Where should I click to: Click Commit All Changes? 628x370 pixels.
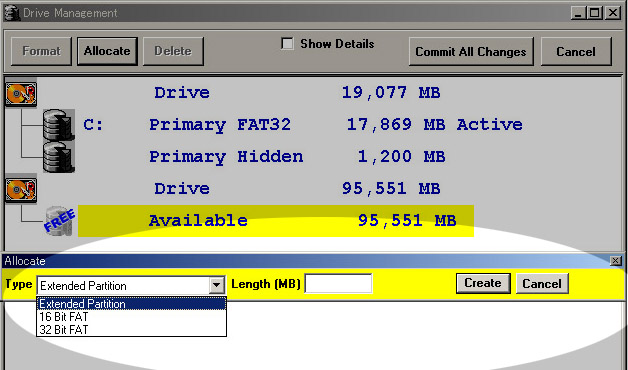coord(471,52)
